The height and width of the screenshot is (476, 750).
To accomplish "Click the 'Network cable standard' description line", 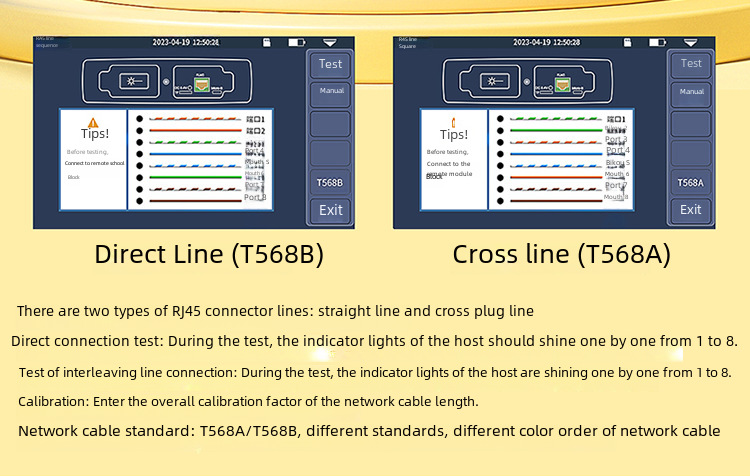I will (369, 431).
